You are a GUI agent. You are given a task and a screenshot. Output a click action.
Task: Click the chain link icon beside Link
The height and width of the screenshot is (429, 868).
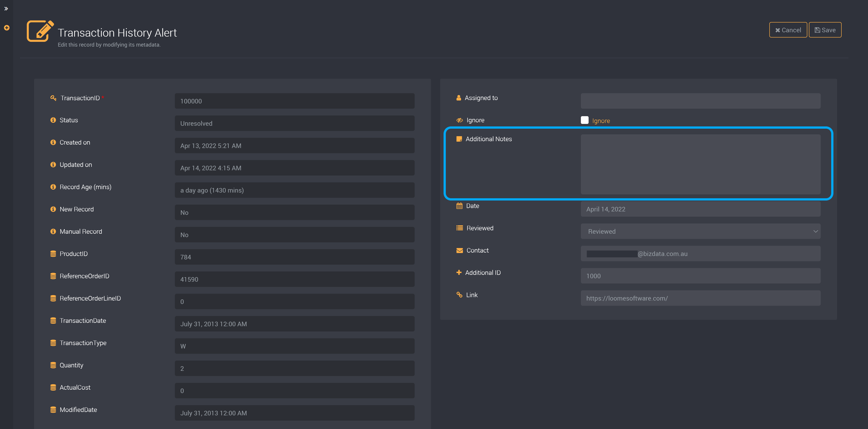[x=459, y=295]
